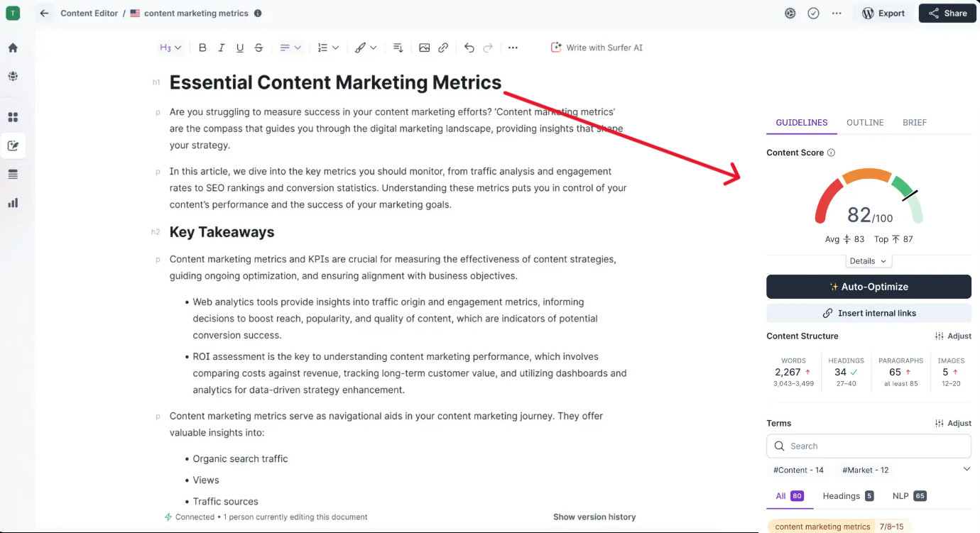Open the header three-dot menu
This screenshot has height=533, width=980.
(x=837, y=13)
